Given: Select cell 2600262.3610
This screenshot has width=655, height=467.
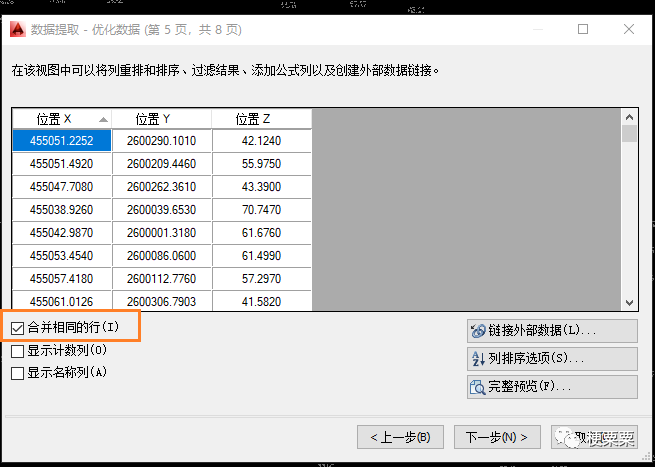Looking at the screenshot, I should 162,187.
